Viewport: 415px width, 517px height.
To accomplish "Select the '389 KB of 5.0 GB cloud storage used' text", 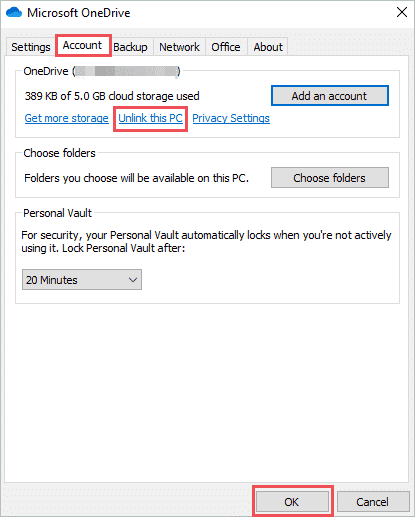I will (x=112, y=96).
